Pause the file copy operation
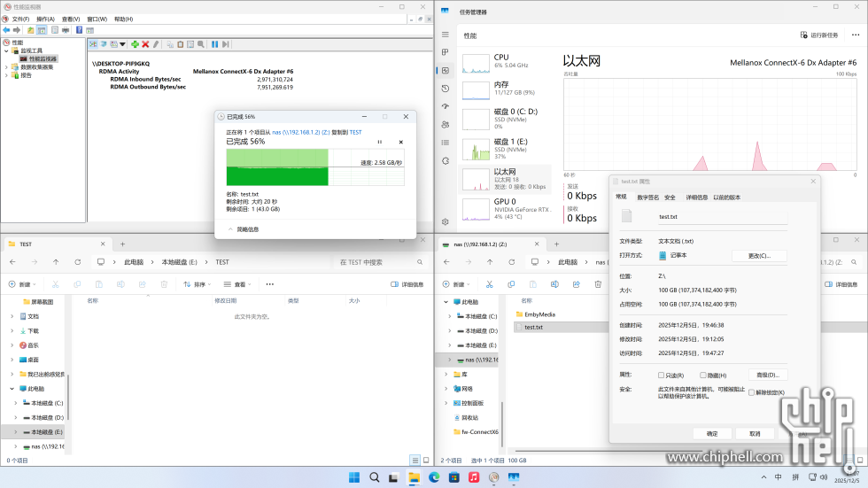 coord(380,142)
